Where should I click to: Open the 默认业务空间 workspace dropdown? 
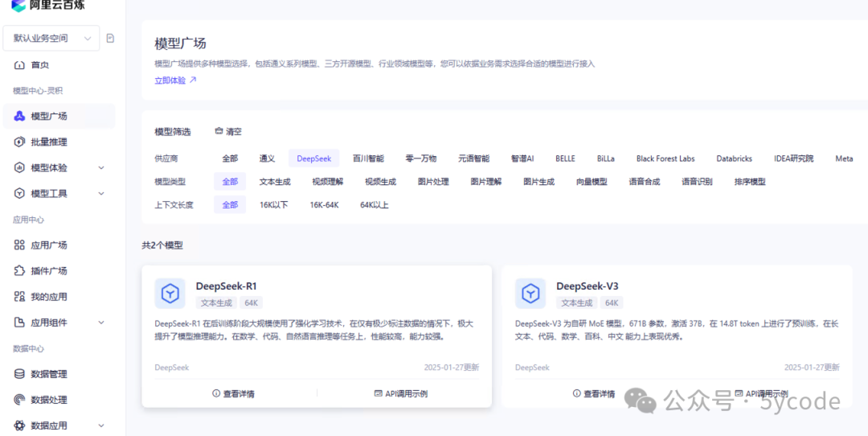(51, 39)
